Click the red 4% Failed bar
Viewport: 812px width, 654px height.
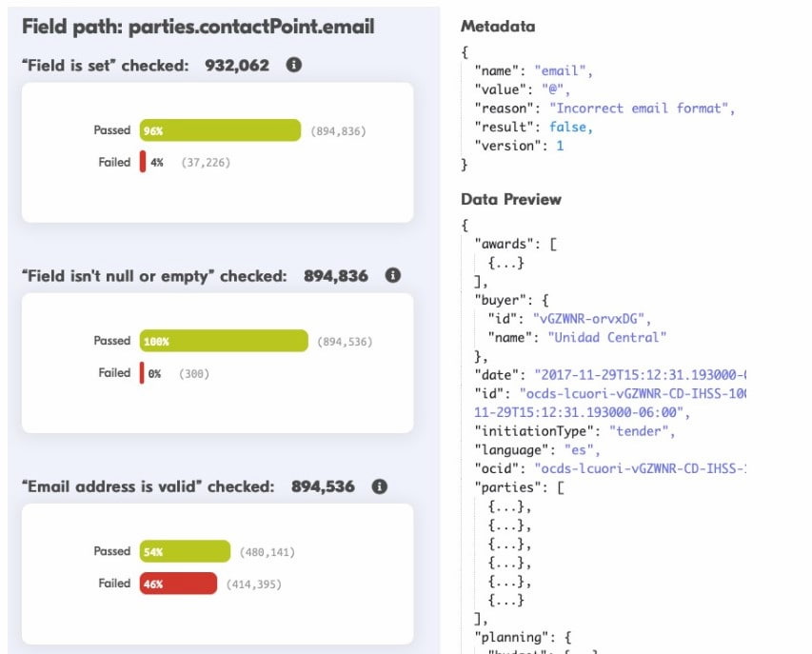tap(143, 162)
